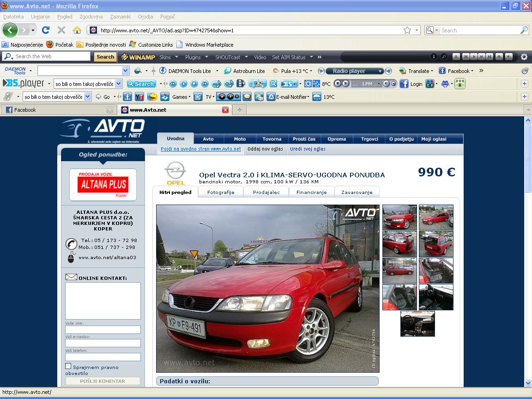The width and height of the screenshot is (532, 399).
Task: Open the Financiranje tab
Action: tap(311, 192)
